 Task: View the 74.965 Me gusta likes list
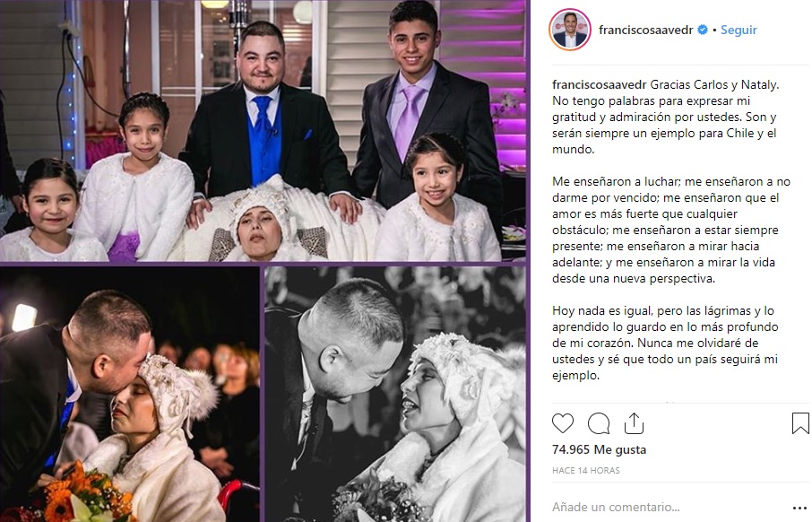[x=600, y=449]
